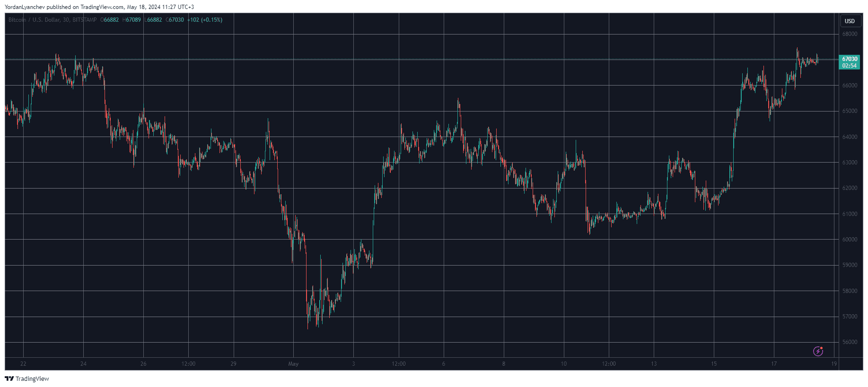Select the current price label 67030
The height and width of the screenshot is (387, 868).
(x=850, y=59)
